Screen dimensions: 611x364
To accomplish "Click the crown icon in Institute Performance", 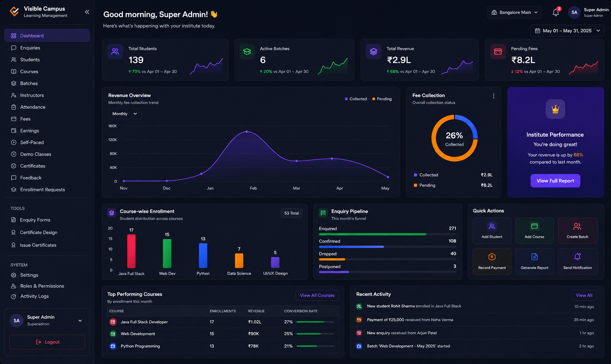I will tap(555, 109).
